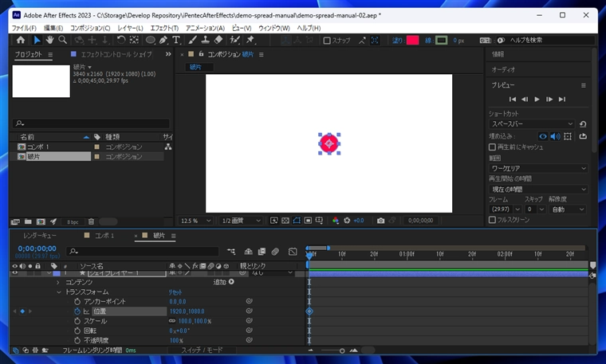The height and width of the screenshot is (364, 606).
Task: Toggle stopwatch for スケール property
Action: click(x=77, y=321)
